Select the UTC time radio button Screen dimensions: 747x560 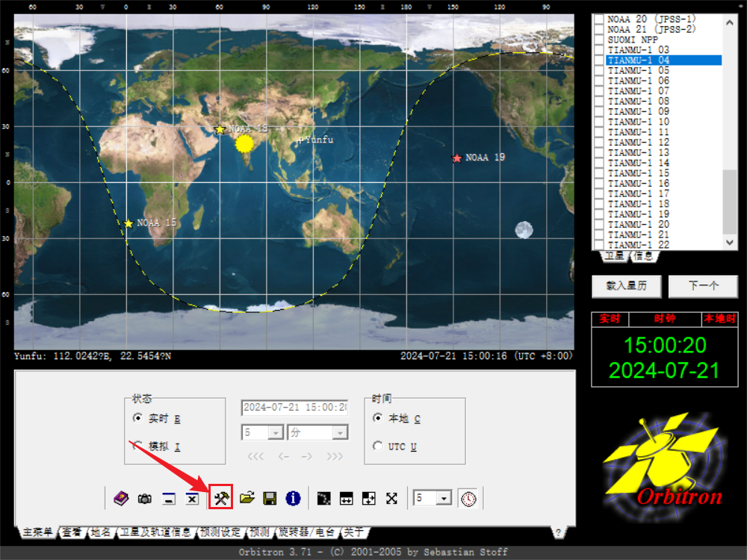pyautogui.click(x=377, y=446)
